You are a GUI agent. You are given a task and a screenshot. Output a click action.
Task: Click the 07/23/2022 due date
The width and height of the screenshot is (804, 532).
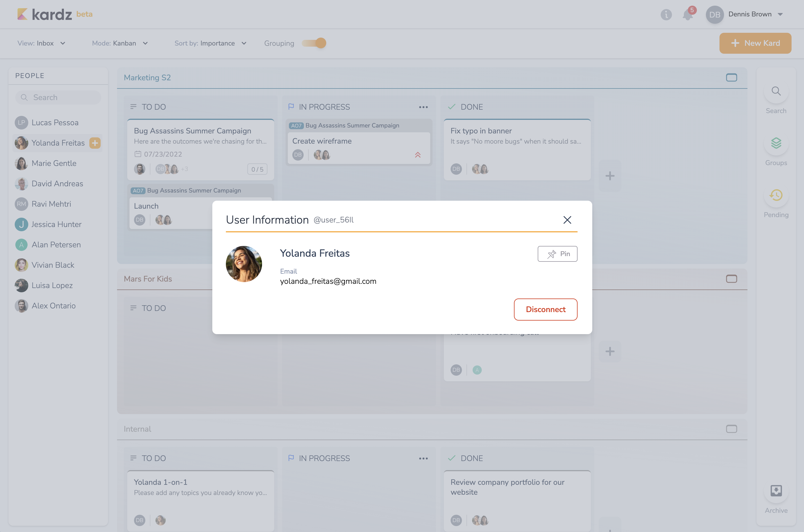tap(158, 154)
